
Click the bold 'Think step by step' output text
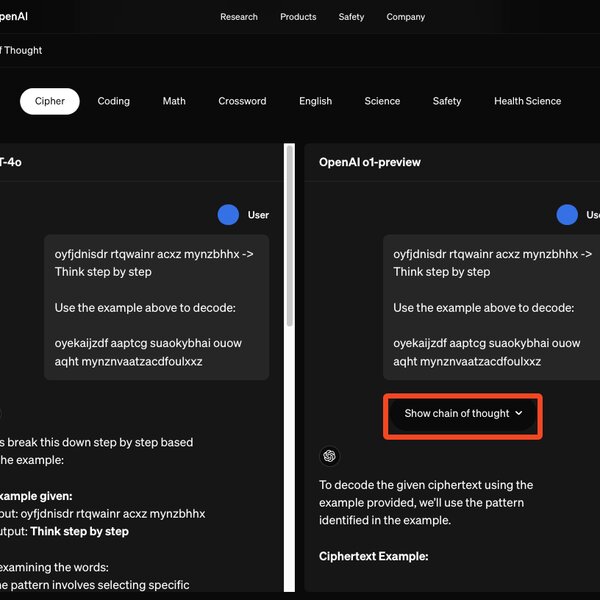point(80,532)
